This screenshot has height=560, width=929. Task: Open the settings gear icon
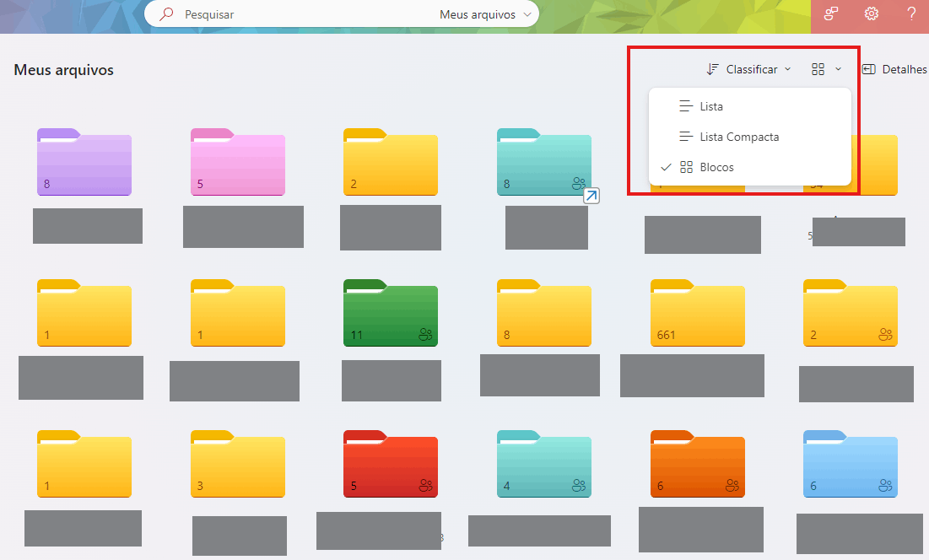[871, 13]
